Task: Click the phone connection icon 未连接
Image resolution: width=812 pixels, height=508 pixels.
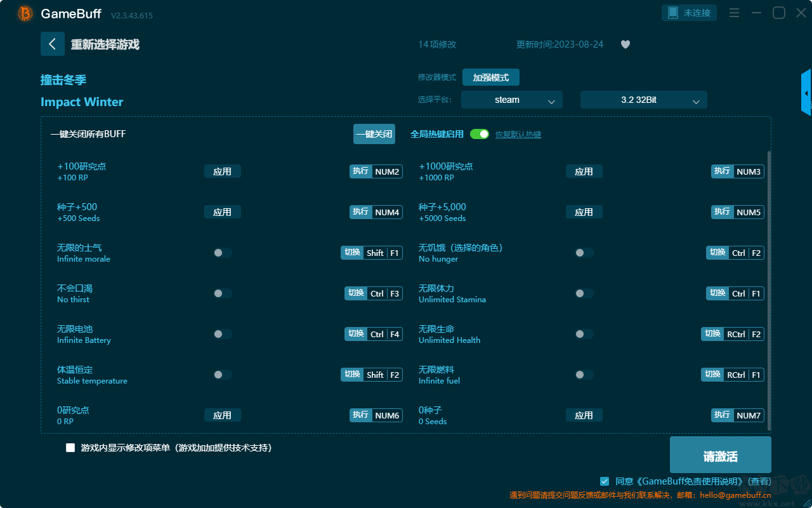Action: click(690, 13)
